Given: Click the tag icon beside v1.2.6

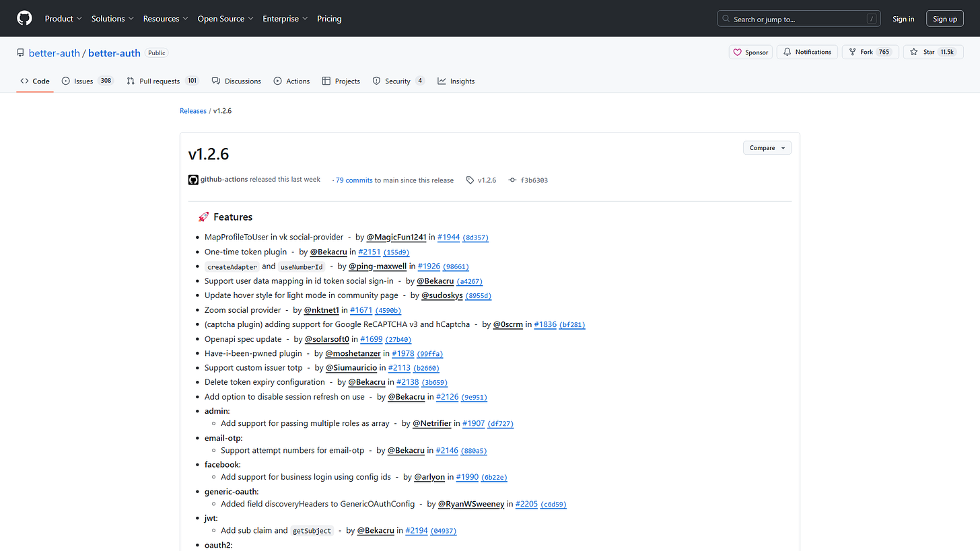Looking at the screenshot, I should [470, 180].
